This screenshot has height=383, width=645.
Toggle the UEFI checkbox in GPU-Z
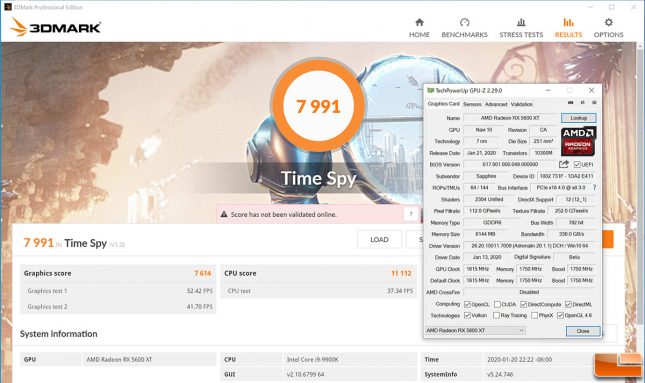(x=577, y=165)
